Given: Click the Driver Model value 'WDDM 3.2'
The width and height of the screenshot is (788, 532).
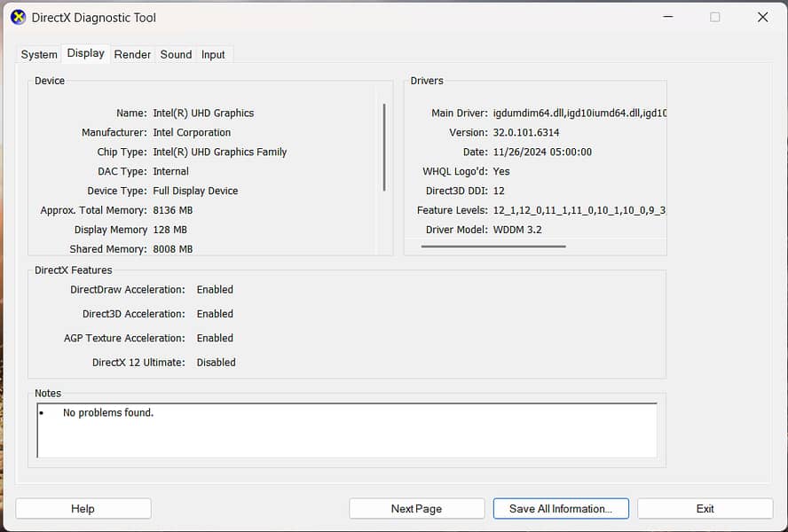Looking at the screenshot, I should pos(517,230).
